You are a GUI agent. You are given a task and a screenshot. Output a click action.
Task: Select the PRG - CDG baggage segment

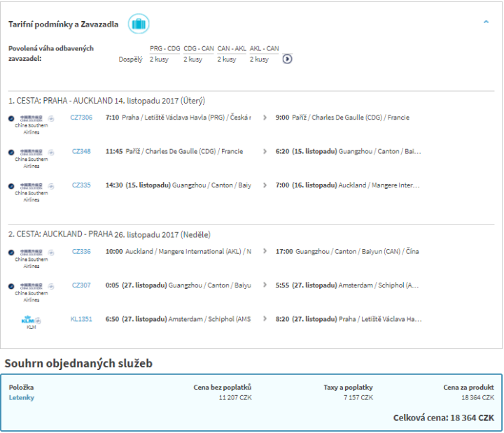pyautogui.click(x=164, y=49)
